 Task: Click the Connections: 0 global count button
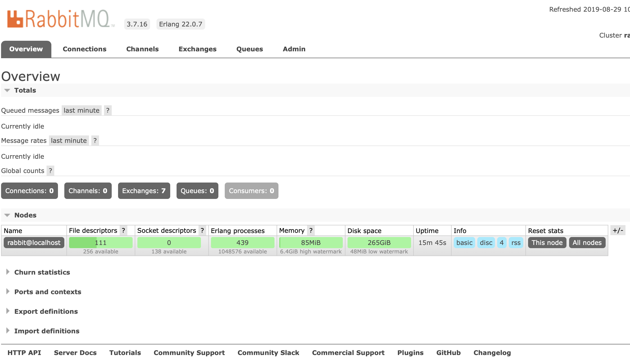29,191
